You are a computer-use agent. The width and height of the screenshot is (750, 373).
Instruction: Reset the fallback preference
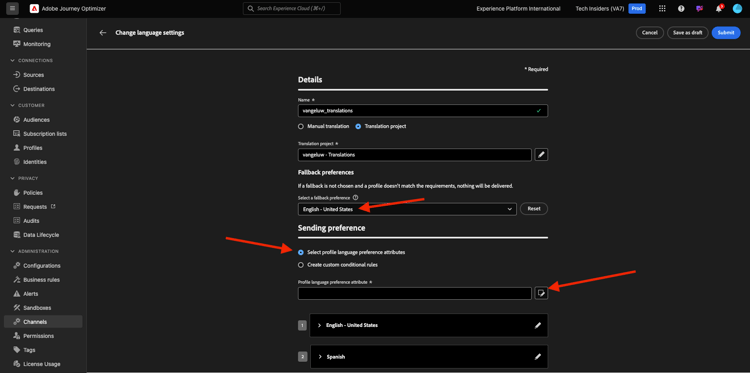(534, 209)
